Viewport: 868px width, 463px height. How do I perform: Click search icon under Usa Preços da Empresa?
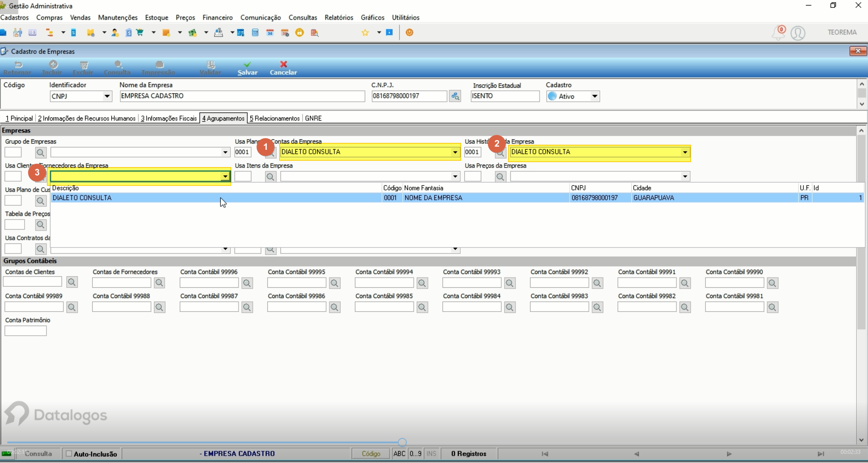click(500, 177)
